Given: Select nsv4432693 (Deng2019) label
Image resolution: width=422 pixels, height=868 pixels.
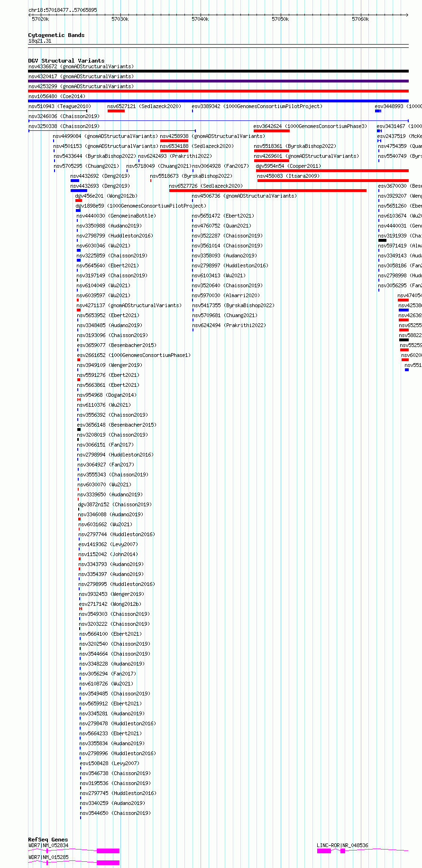Looking at the screenshot, I should [100, 186].
